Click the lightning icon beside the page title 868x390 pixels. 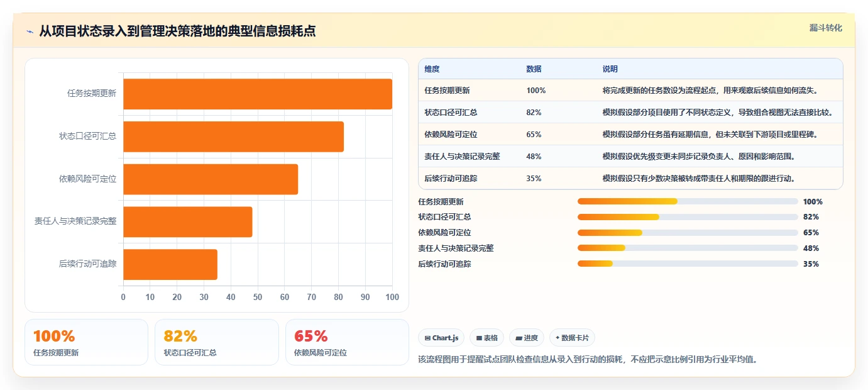coord(30,31)
